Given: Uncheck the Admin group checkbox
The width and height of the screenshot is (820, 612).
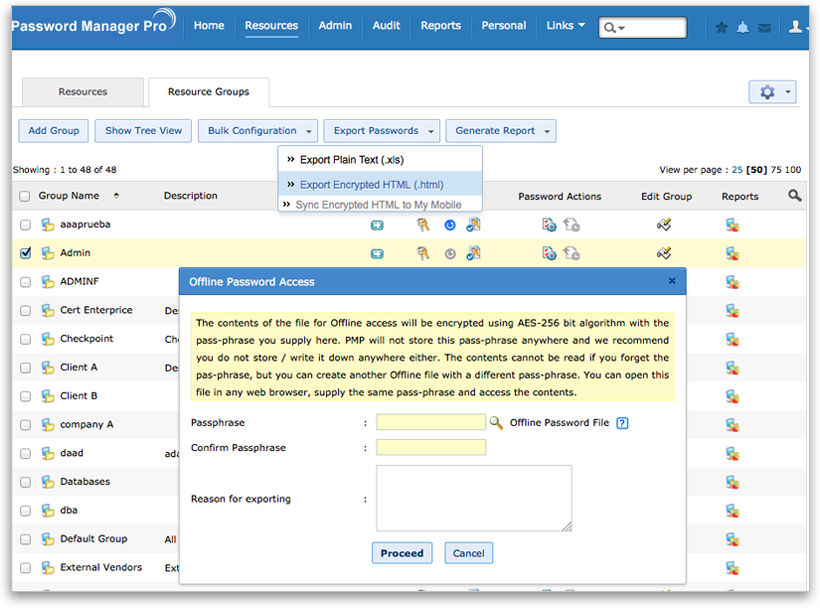Looking at the screenshot, I should coord(25,253).
